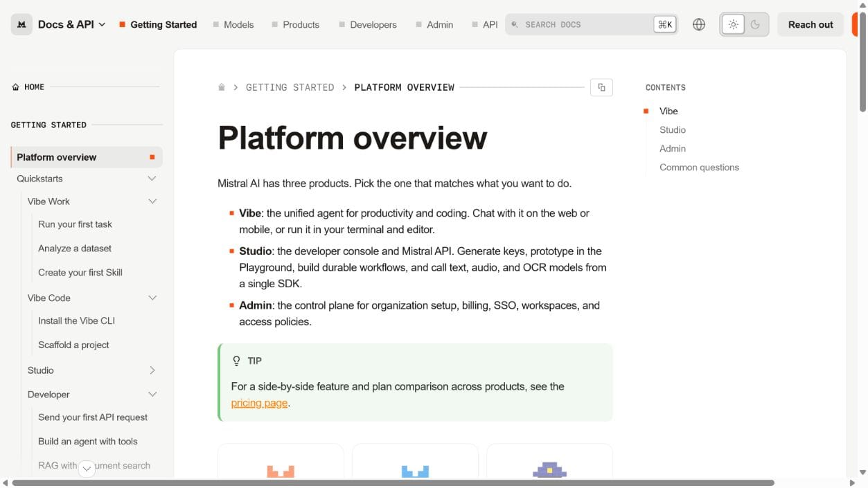Collapse the Developer group chevron
Viewport: 868px width, 488px height.
(152, 395)
